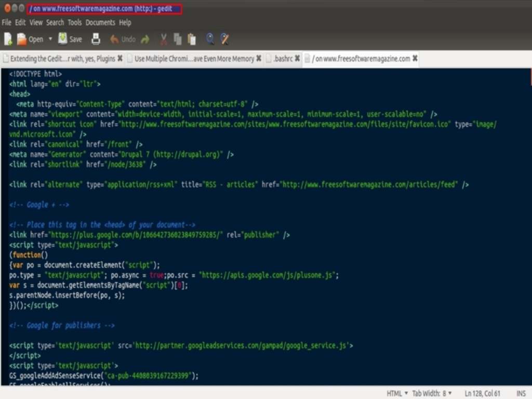Click the "Google for publishers" comment
532x399 pixels.
coord(62,325)
